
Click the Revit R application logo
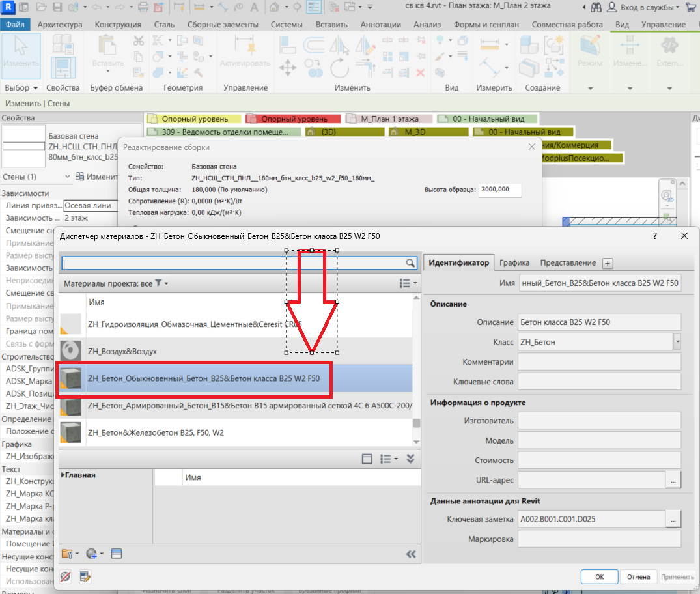click(8, 7)
